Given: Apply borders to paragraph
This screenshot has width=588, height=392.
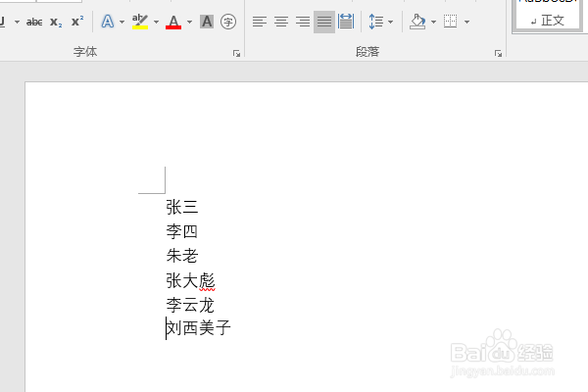Looking at the screenshot, I should 450,22.
